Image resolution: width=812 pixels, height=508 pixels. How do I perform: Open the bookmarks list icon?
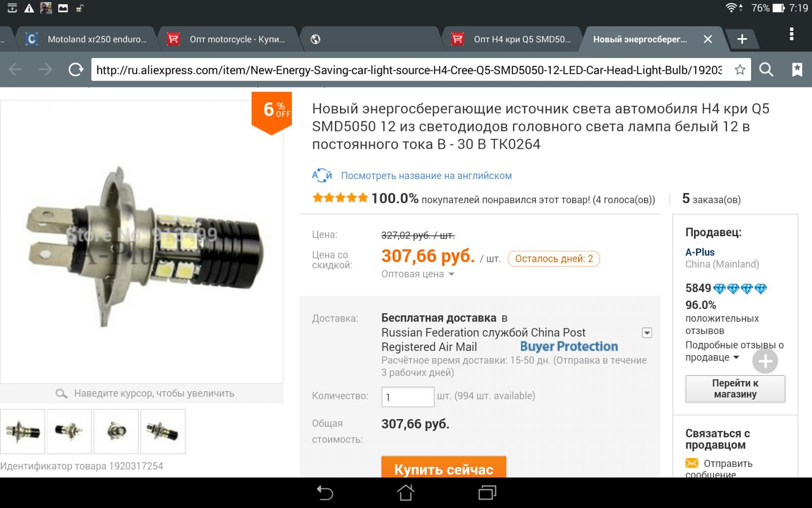click(x=797, y=70)
